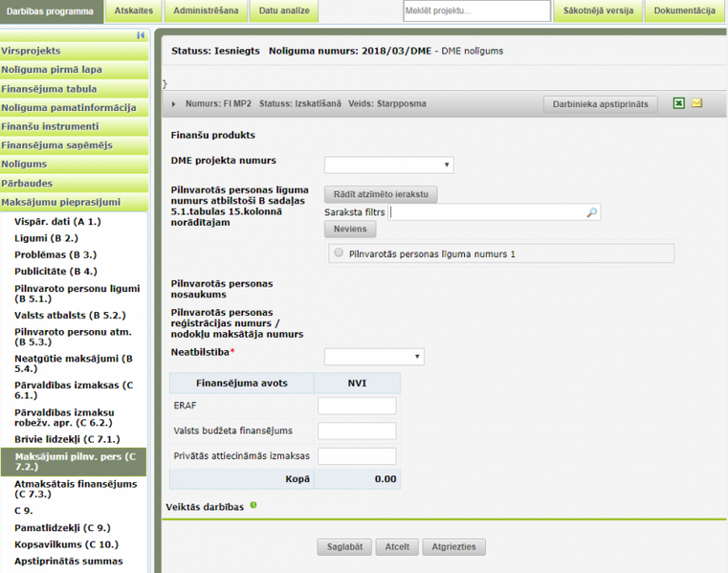Select Finansējuma tabula in the sidebar
The width and height of the screenshot is (728, 573).
point(49,89)
